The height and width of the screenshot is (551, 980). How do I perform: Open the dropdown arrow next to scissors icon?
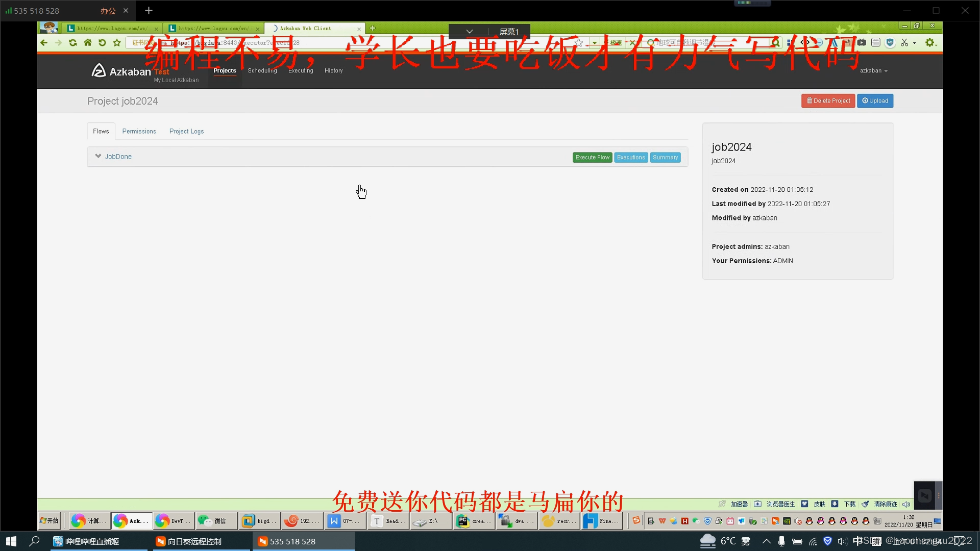point(915,43)
